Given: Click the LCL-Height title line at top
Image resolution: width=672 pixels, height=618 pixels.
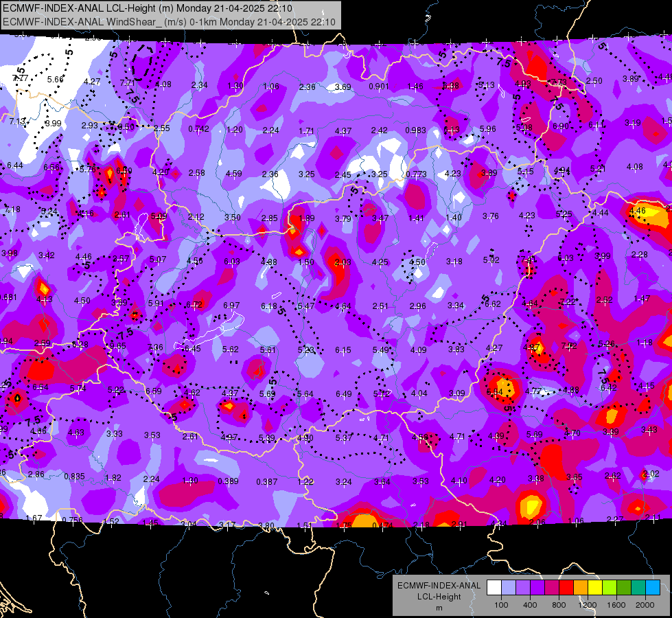Looking at the screenshot, I should [148, 8].
